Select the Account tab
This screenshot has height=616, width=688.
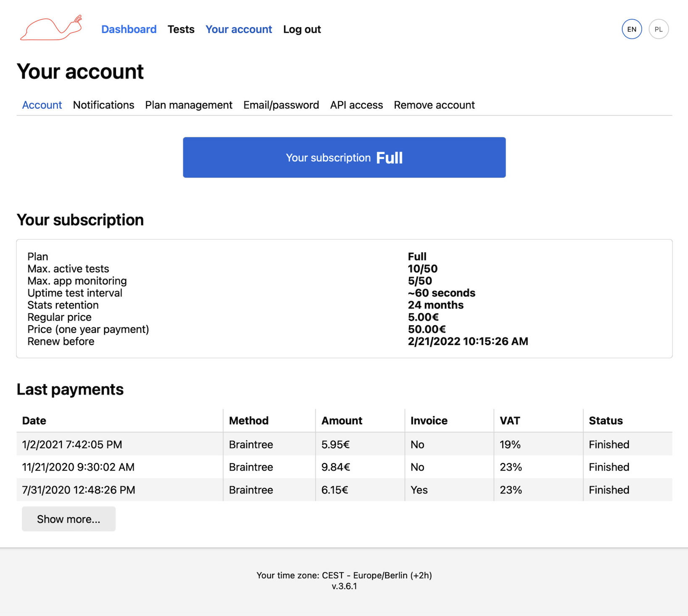point(42,105)
